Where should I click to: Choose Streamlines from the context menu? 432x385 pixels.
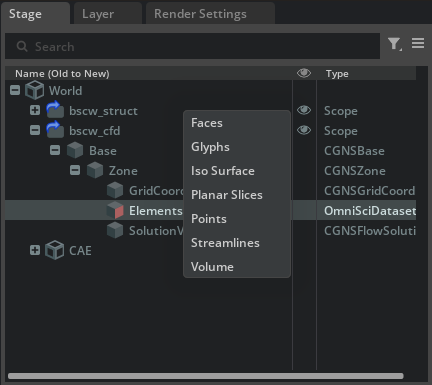tap(237, 243)
